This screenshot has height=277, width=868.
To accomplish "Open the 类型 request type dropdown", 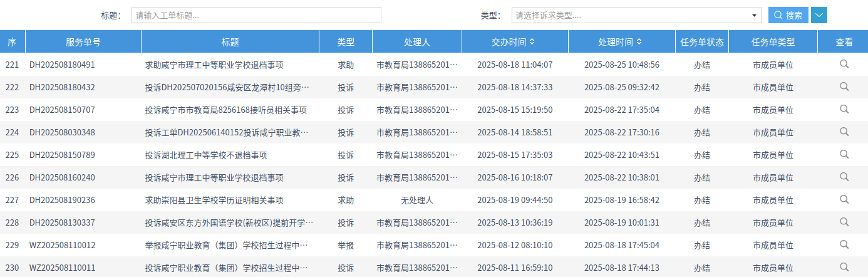I will (636, 15).
